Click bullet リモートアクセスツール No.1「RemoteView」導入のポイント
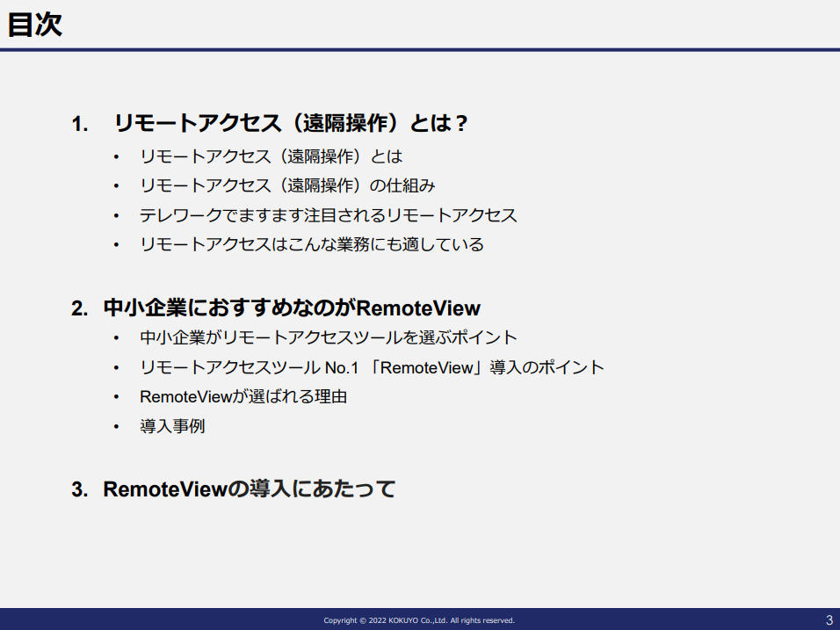Screen dimensions: 840x630 click(372, 367)
